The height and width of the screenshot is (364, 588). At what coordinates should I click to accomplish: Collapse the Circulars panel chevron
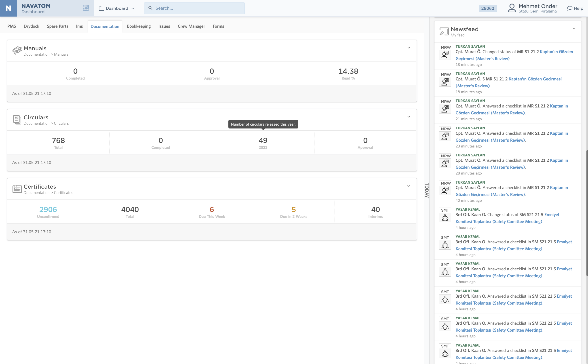tap(409, 117)
